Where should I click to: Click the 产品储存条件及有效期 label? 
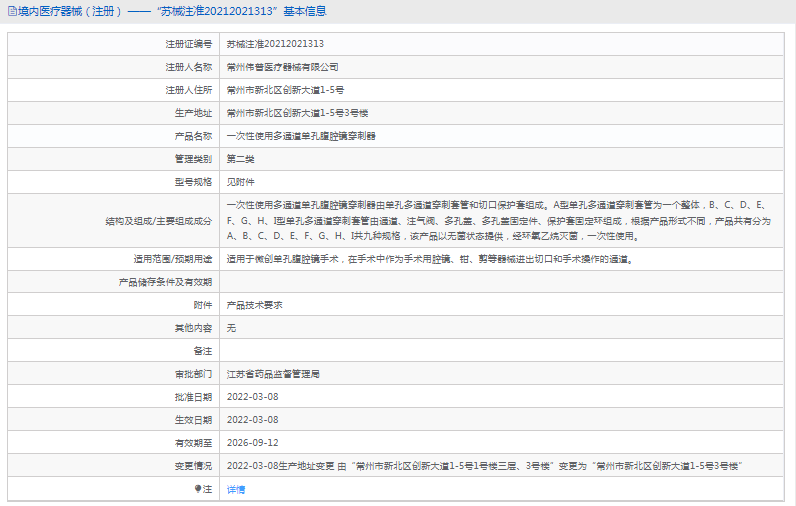pyautogui.click(x=165, y=282)
